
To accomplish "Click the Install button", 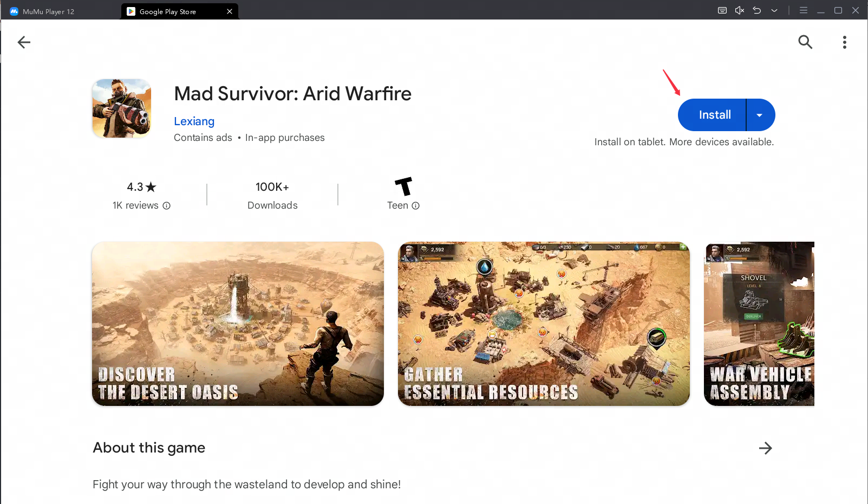I will (x=712, y=115).
